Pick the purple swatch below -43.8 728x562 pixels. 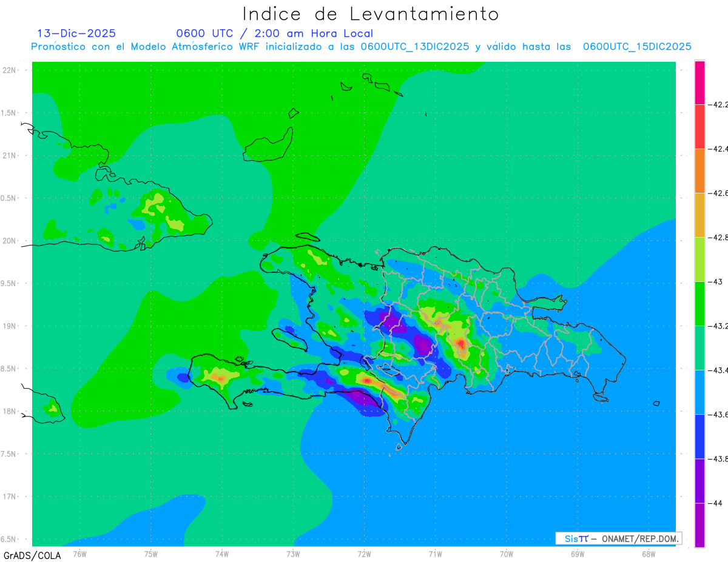[x=699, y=480]
